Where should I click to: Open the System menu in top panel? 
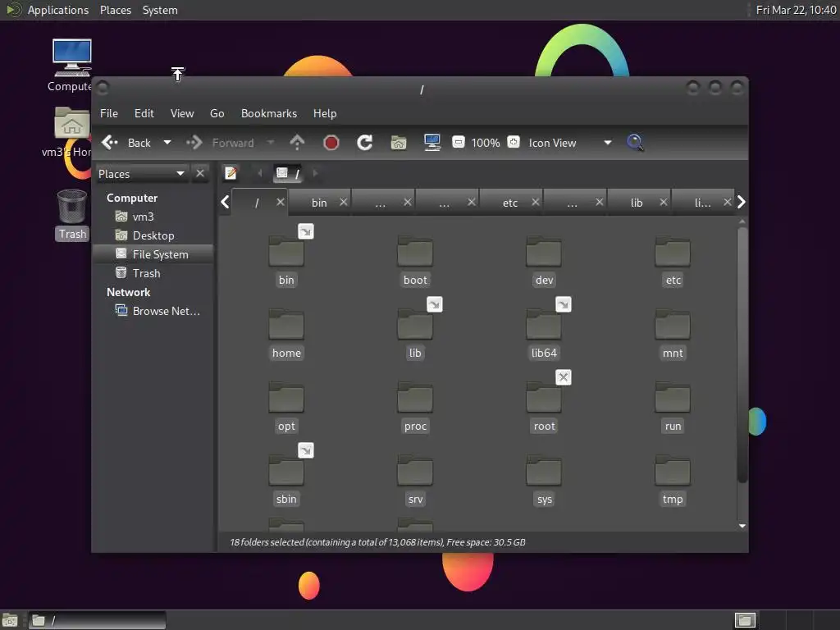tap(160, 10)
